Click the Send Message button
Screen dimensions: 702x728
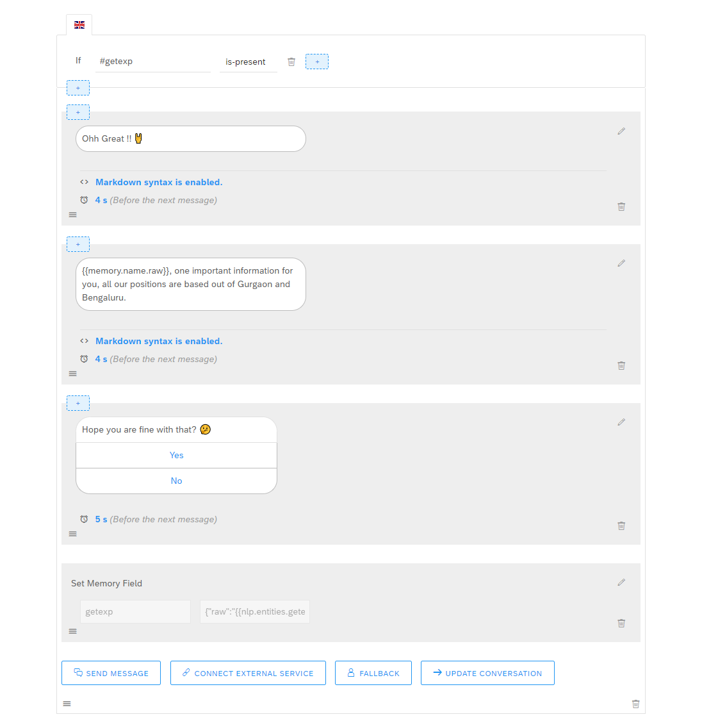click(111, 674)
